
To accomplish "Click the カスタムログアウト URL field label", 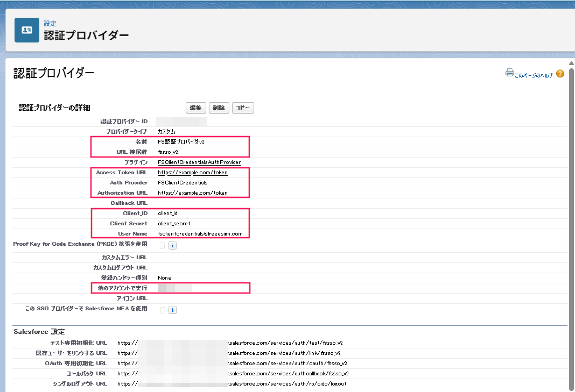I will [120, 268].
